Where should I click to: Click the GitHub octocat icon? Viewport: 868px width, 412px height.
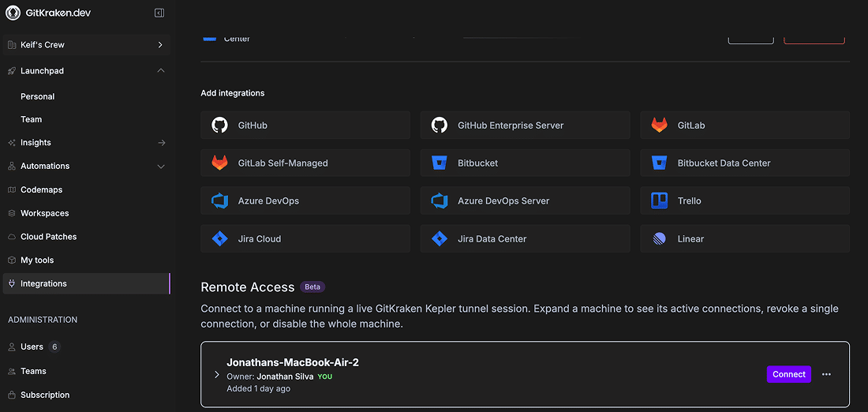tap(220, 125)
